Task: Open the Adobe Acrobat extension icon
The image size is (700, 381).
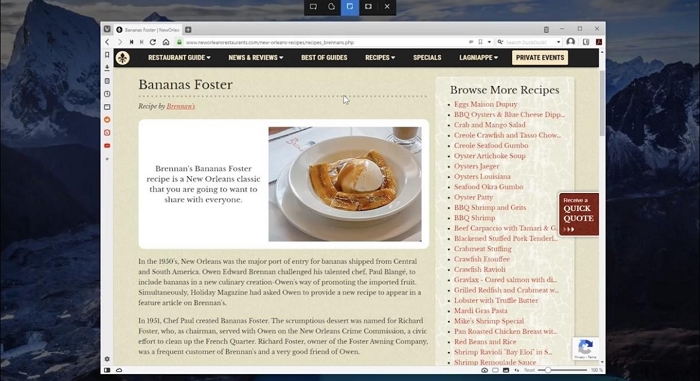Action: 599,42
